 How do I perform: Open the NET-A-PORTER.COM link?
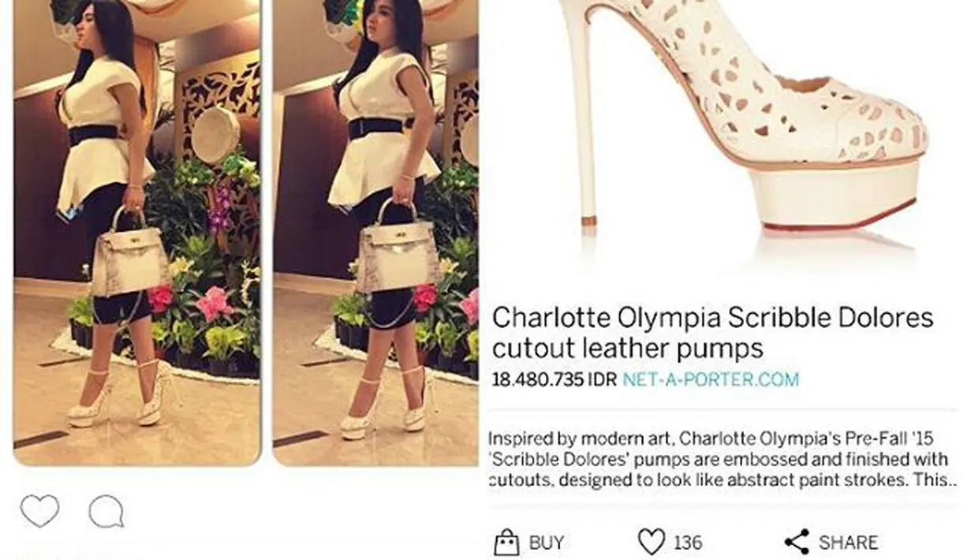coord(711,379)
